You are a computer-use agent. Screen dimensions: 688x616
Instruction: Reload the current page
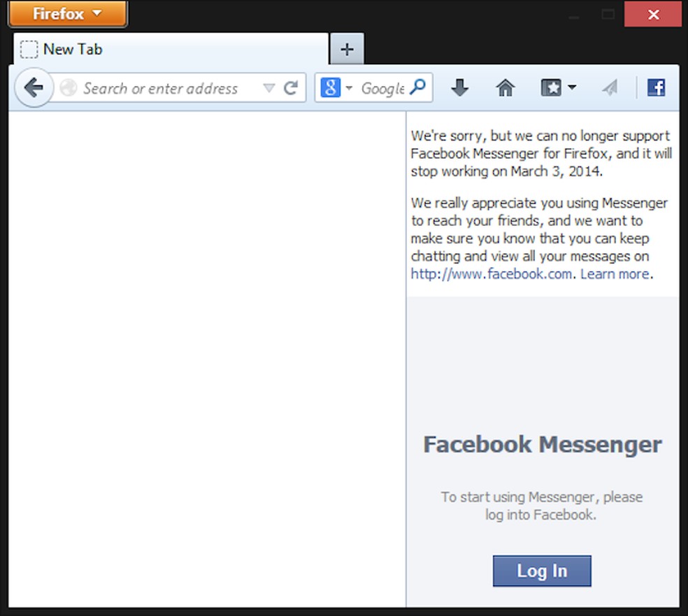click(x=292, y=87)
